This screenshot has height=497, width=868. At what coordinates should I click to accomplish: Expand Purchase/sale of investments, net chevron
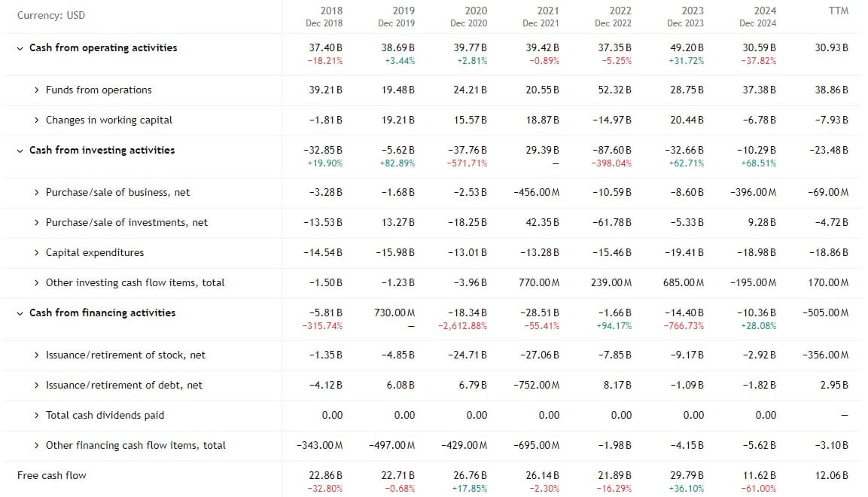click(37, 222)
